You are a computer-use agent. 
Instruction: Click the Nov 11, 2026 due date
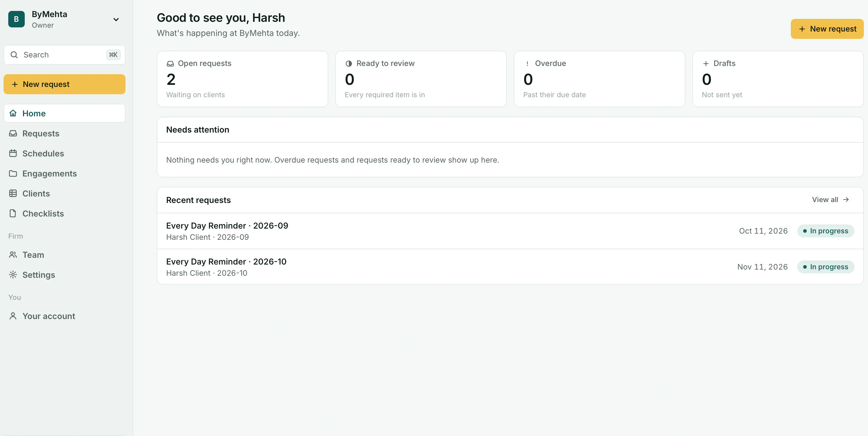pyautogui.click(x=763, y=267)
